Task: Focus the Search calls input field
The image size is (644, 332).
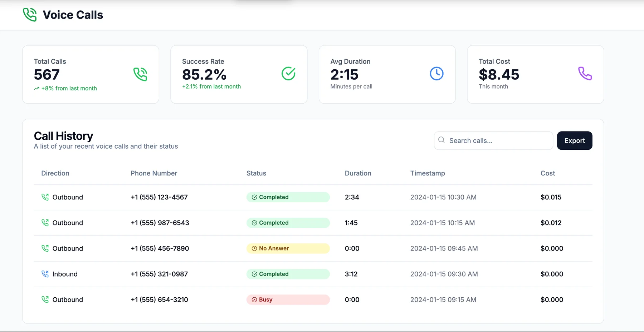Action: (x=493, y=140)
